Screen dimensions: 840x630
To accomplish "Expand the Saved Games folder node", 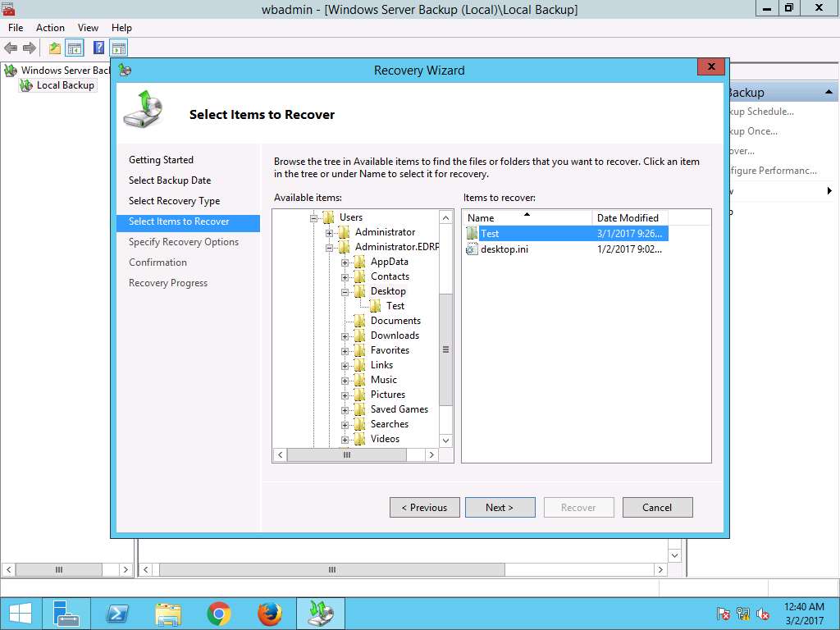I will 345,410.
